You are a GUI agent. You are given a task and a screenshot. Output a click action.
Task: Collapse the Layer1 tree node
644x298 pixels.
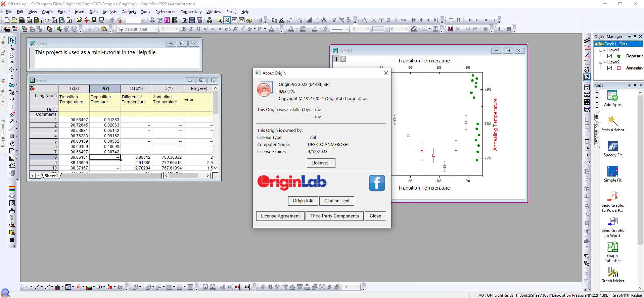click(x=600, y=50)
